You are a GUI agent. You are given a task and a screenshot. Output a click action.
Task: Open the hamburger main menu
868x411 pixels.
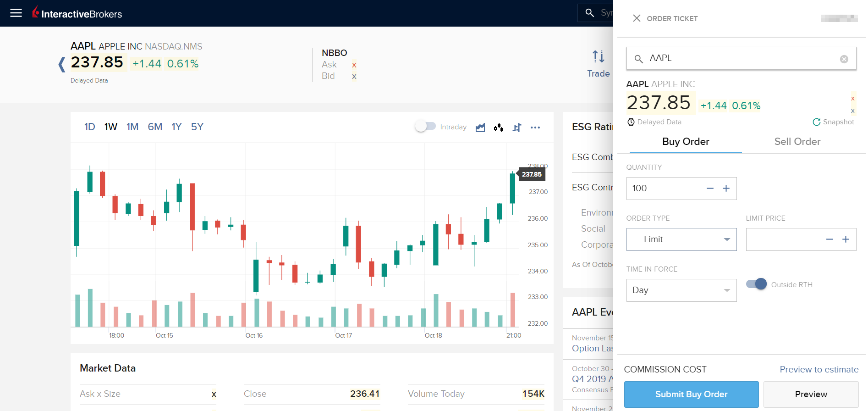tap(16, 13)
